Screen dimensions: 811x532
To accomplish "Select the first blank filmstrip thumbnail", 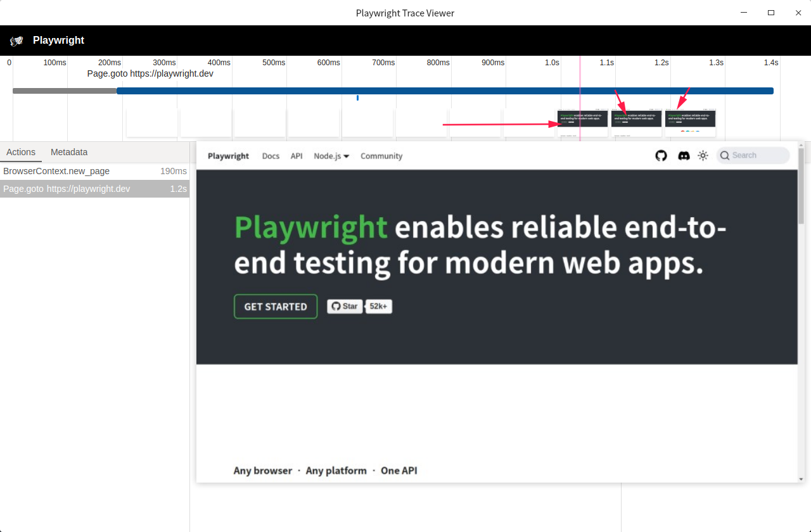I will [x=152, y=123].
